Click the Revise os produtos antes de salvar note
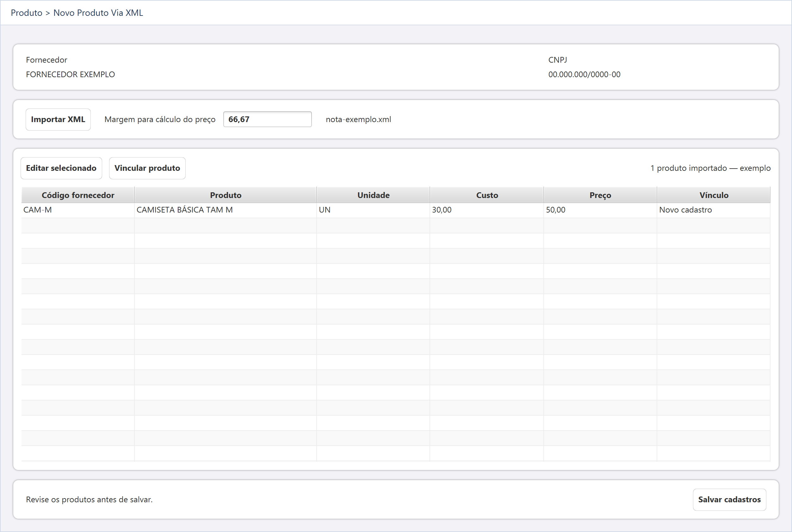 [89, 499]
